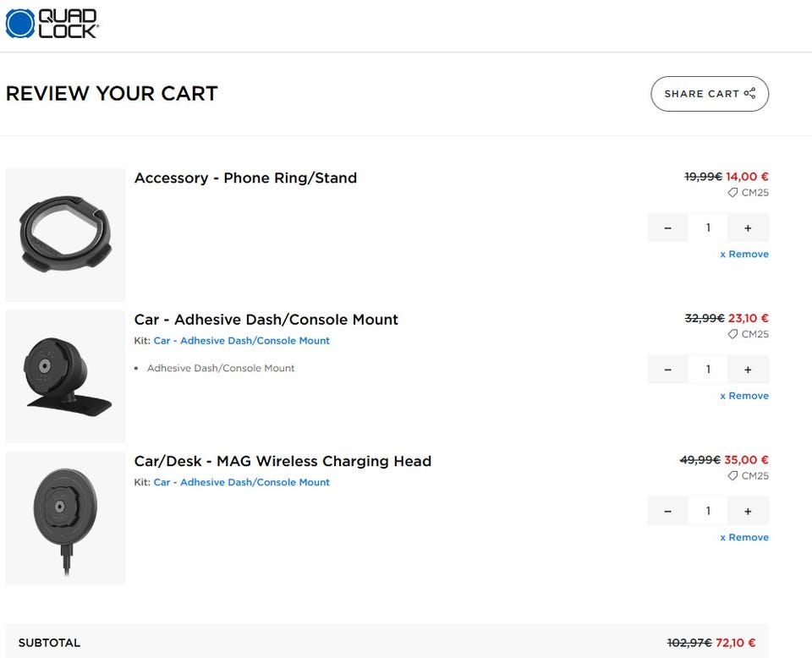Click the Phone Ring/Stand quantity field
812x658 pixels.
(x=708, y=228)
